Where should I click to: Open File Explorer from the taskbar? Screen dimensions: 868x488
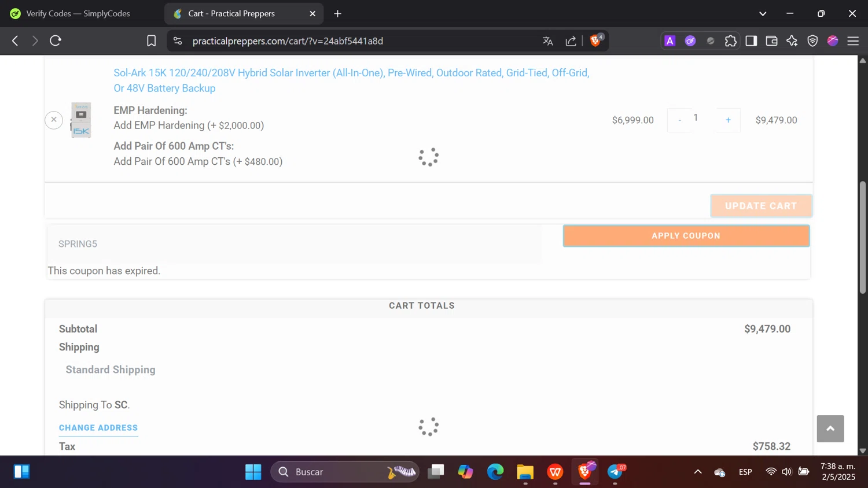coord(525,472)
